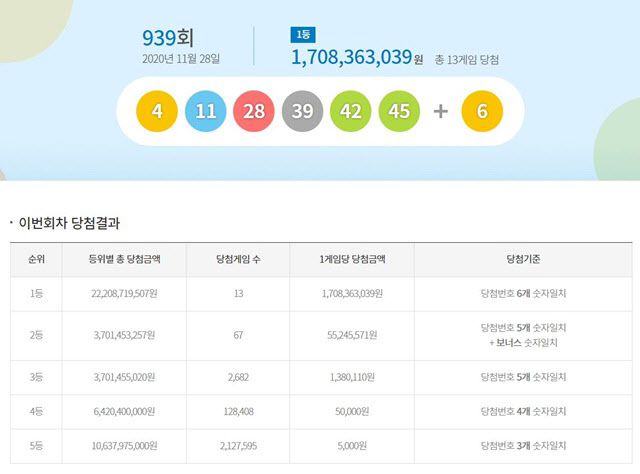
Task: Click the 5등 rank cell
Action: (x=36, y=446)
